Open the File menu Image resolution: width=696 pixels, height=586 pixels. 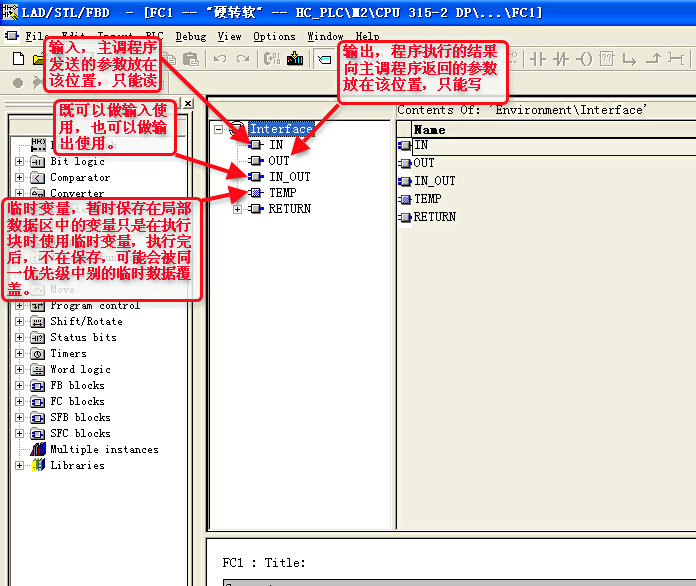click(x=36, y=36)
